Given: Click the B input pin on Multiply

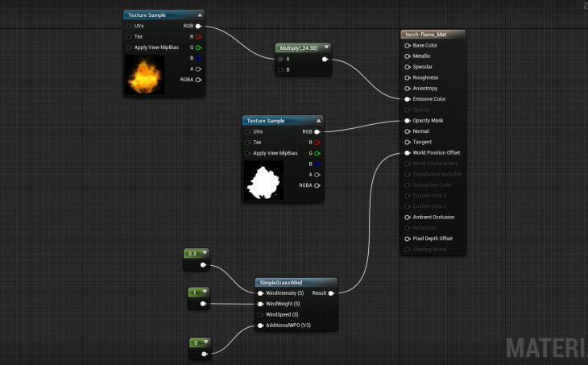Looking at the screenshot, I should (280, 70).
